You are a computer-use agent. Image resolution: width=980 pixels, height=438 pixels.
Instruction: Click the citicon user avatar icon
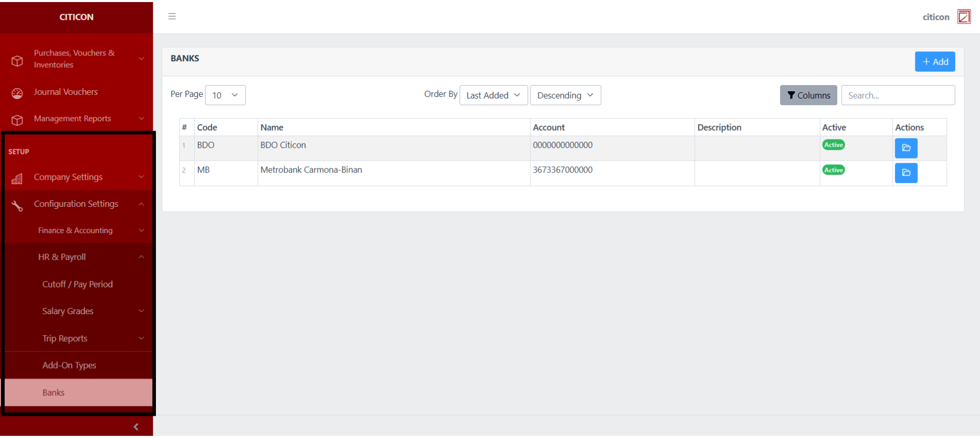[x=963, y=17]
